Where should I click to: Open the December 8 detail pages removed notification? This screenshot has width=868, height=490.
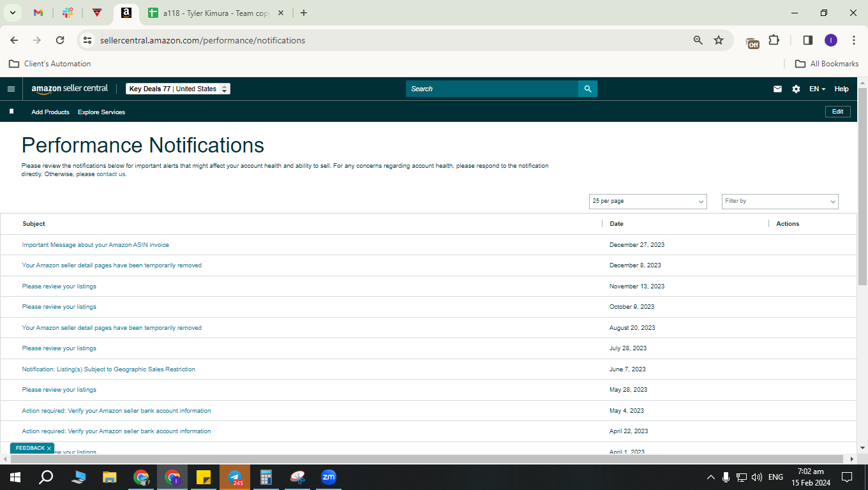click(112, 265)
